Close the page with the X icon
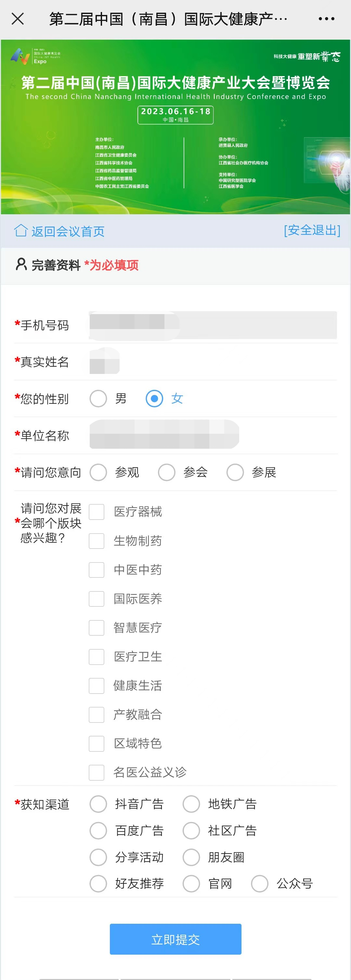The image size is (351, 980). [18, 18]
